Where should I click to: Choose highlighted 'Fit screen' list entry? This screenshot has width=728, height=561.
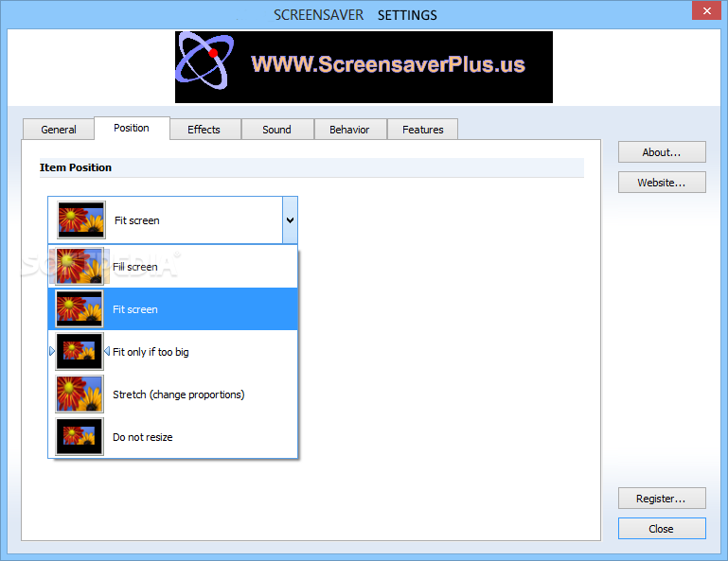(x=172, y=309)
